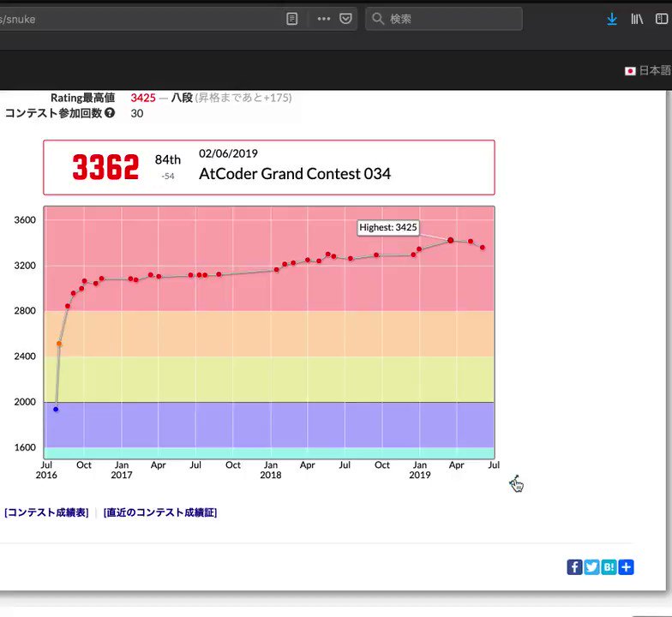Open the 日本語 language dropdown
The height and width of the screenshot is (617, 672).
648,70
